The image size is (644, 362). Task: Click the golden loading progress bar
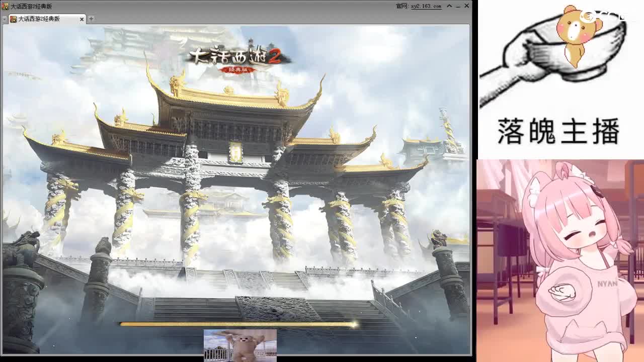tap(238, 324)
